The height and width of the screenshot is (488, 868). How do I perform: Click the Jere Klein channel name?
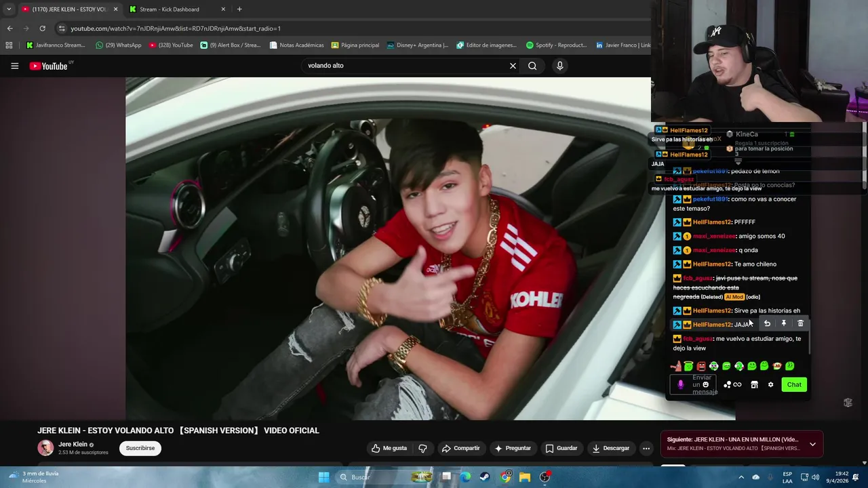pos(73,445)
